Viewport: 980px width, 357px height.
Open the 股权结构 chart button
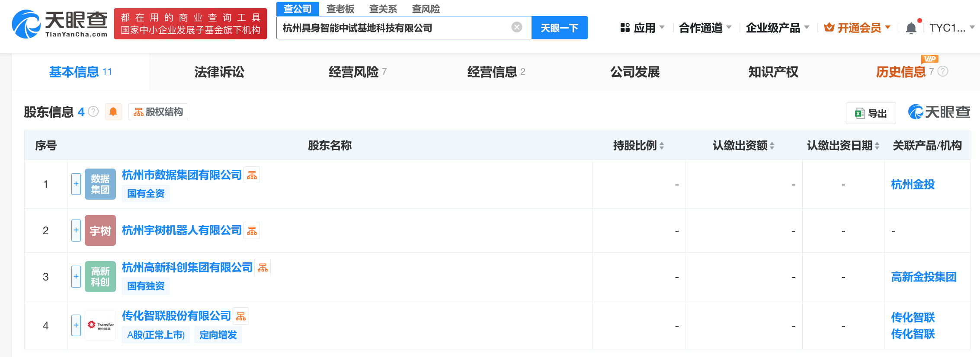(x=158, y=112)
